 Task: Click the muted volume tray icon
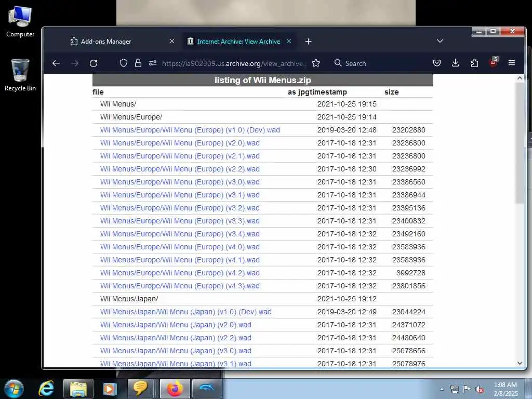(x=480, y=389)
